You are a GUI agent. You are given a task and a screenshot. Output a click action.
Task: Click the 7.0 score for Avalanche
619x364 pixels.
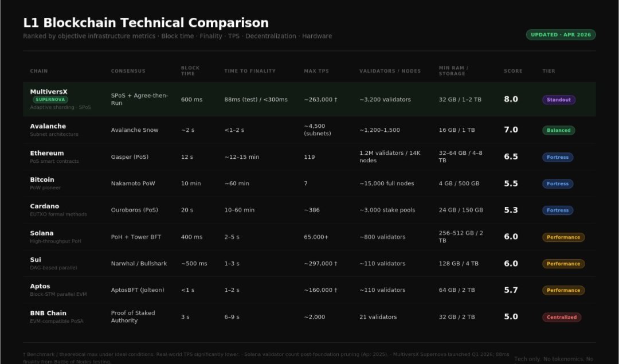[x=511, y=130]
